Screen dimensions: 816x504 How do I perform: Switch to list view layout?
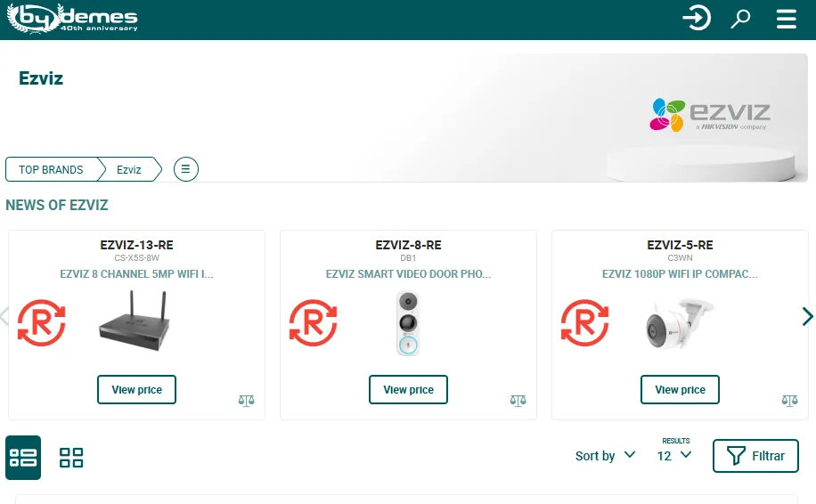pyautogui.click(x=23, y=458)
